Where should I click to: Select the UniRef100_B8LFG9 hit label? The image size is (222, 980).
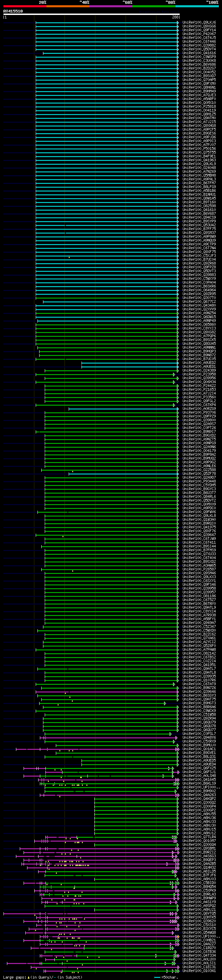(x=199, y=187)
